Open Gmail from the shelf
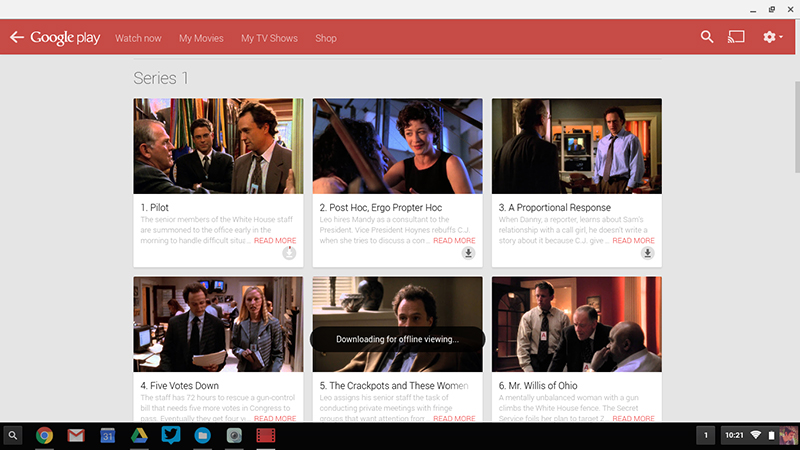This screenshot has width=800, height=450. click(76, 436)
